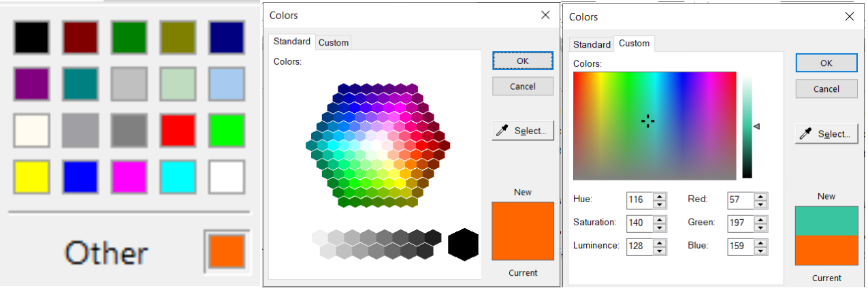
Task: Pick the light blue swatch
Action: [x=227, y=84]
